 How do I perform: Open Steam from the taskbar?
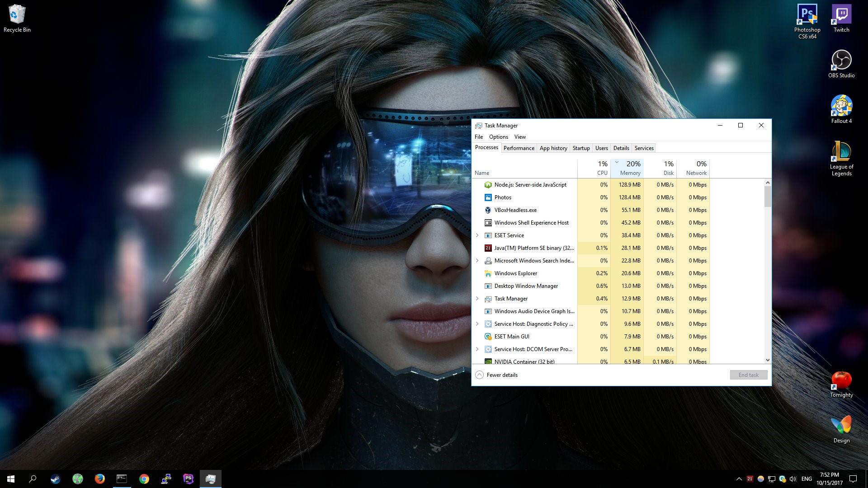[55, 479]
